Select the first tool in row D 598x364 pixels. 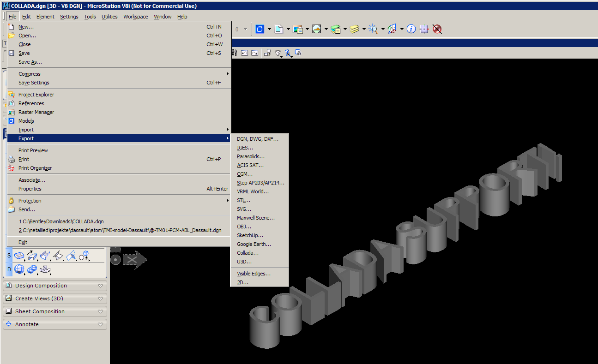(19, 269)
